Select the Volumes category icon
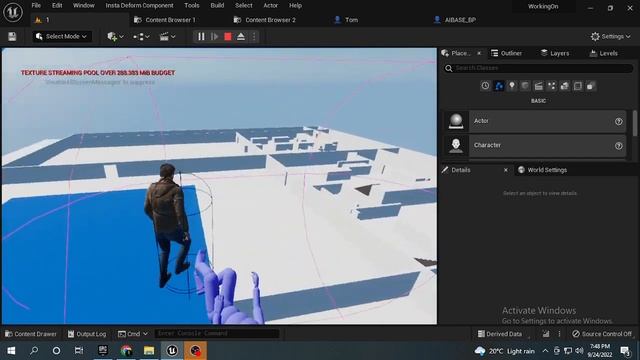 point(578,86)
